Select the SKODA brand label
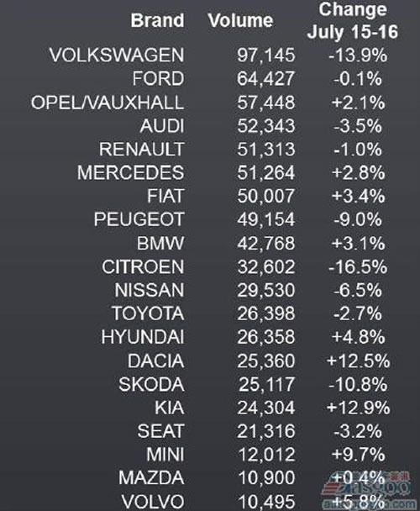The width and height of the screenshot is (420, 511). coord(151,384)
